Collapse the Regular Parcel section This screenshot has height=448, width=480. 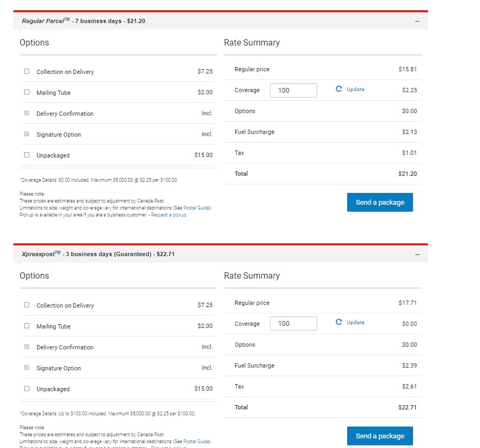(417, 20)
